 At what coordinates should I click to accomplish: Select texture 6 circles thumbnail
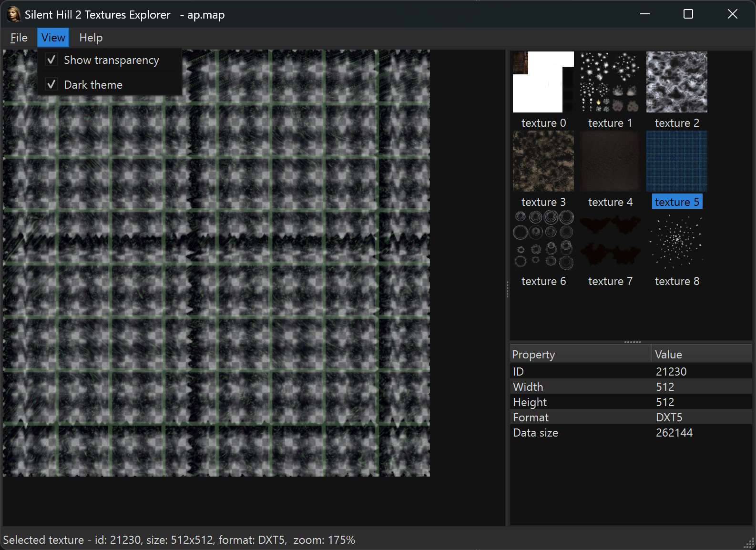pyautogui.click(x=543, y=240)
